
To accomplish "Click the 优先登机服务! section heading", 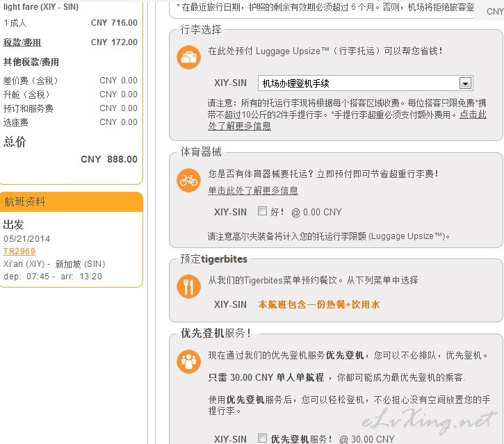I will click(x=216, y=333).
